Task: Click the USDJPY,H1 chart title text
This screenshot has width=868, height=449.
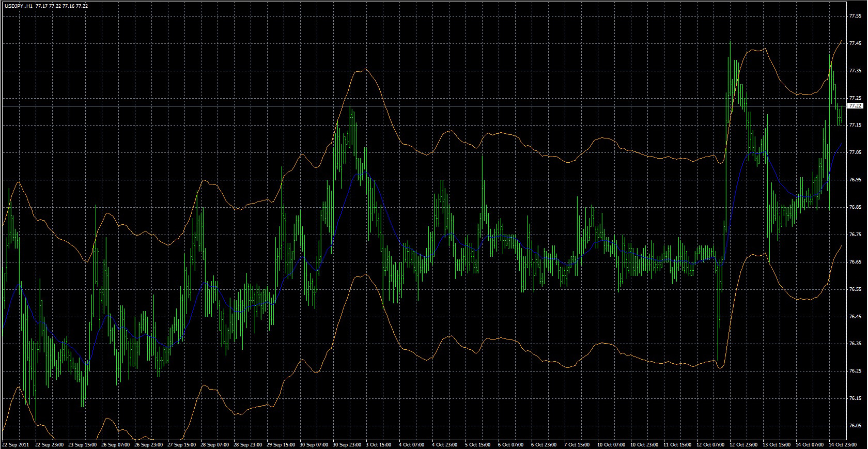Action: [x=19, y=6]
